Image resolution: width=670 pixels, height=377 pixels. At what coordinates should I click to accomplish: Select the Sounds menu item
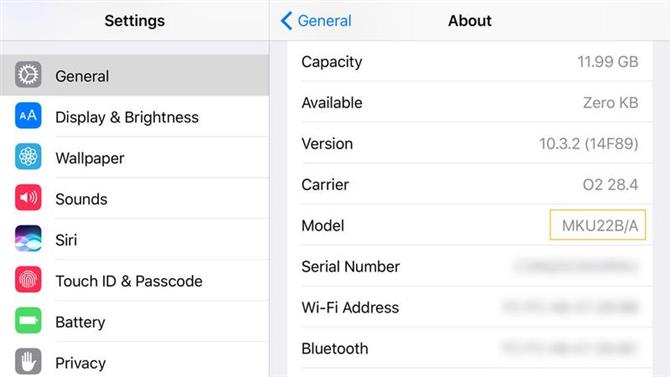tap(135, 199)
